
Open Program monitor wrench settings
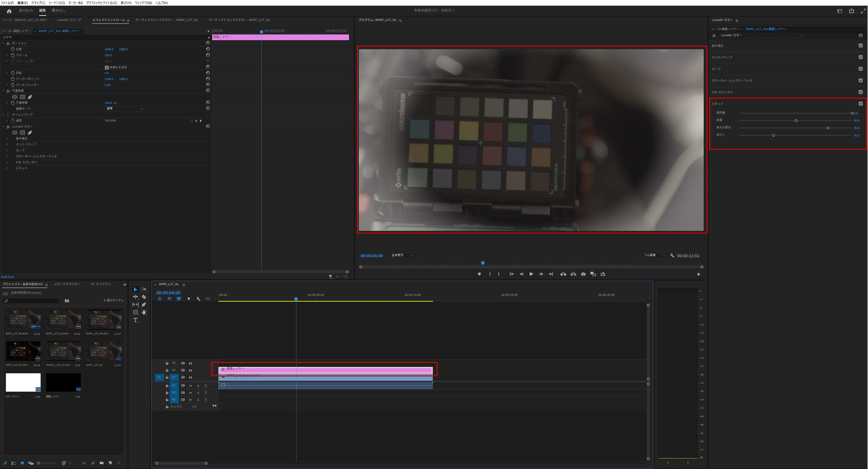672,256
